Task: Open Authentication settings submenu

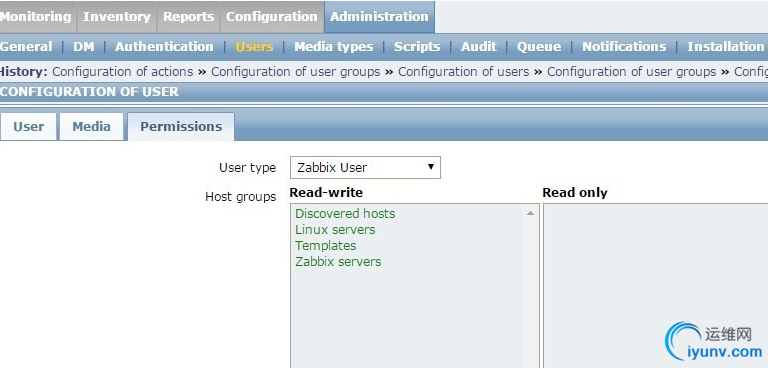Action: click(x=164, y=47)
